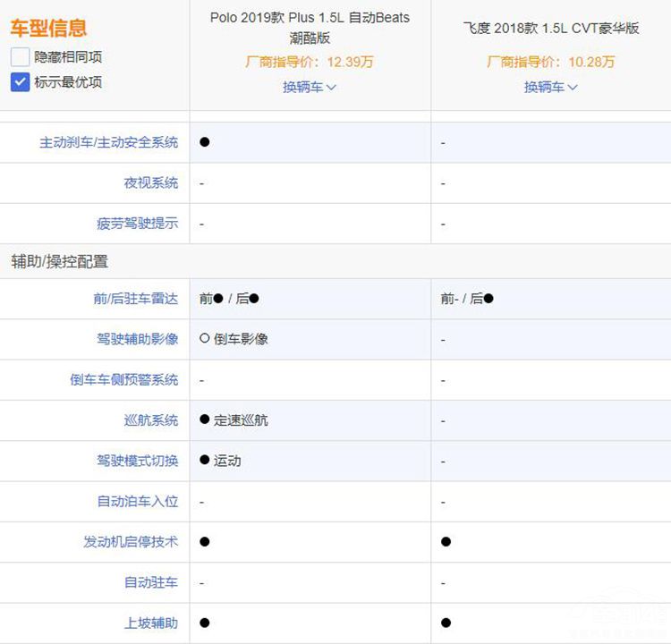The width and height of the screenshot is (671, 644).
Task: Click the 飞度 2018款 1.5L CVT豪华版 title
Action: (551, 28)
